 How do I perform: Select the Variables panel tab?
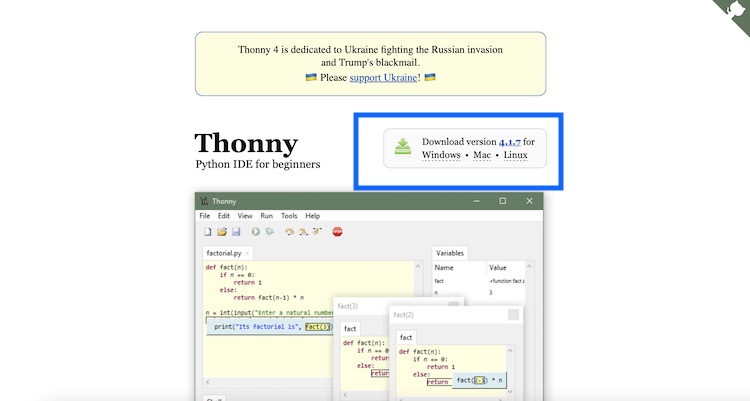450,253
